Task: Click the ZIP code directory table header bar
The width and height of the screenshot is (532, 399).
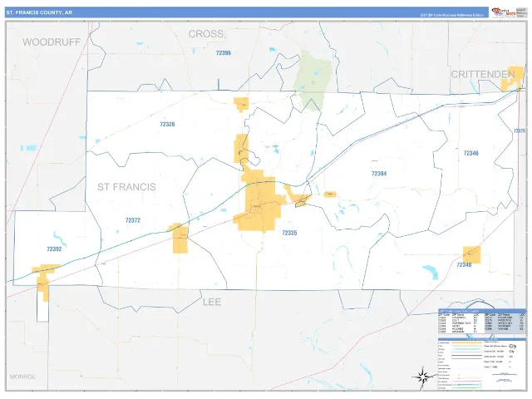Action: (x=482, y=311)
